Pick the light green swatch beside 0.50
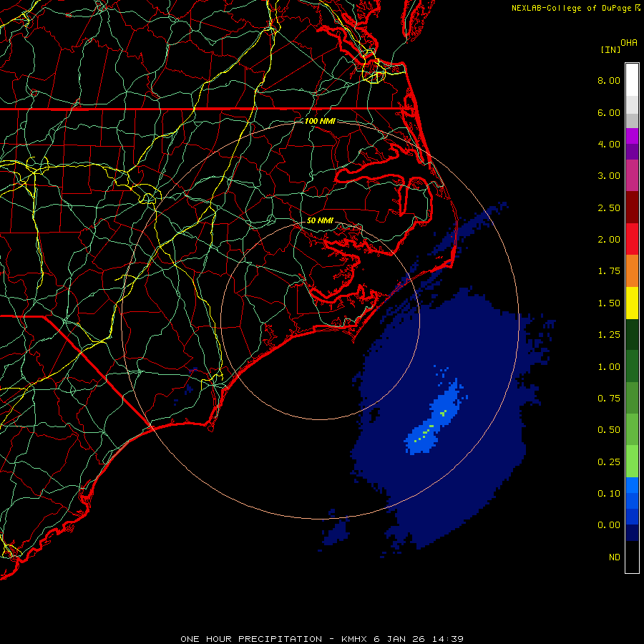 632,429
